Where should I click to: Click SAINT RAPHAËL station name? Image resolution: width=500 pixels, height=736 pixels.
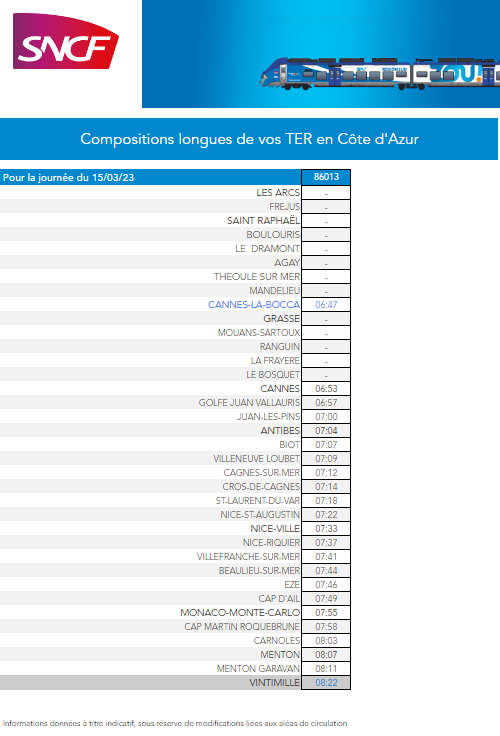click(x=263, y=221)
